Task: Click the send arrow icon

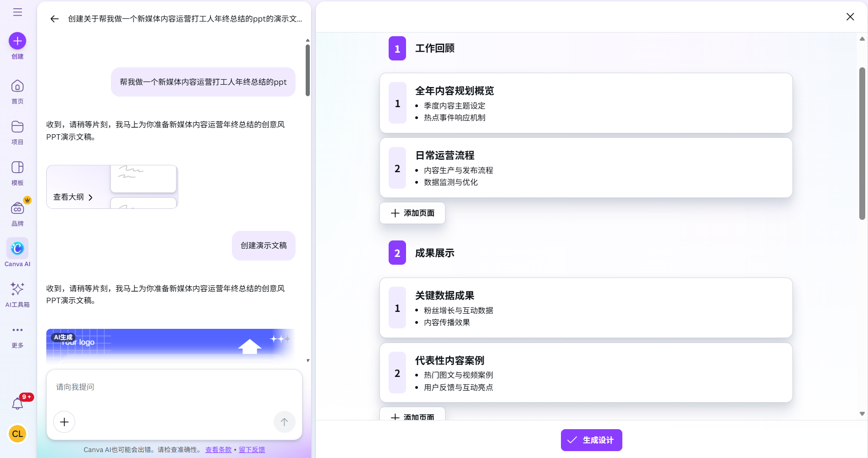Action: click(284, 421)
